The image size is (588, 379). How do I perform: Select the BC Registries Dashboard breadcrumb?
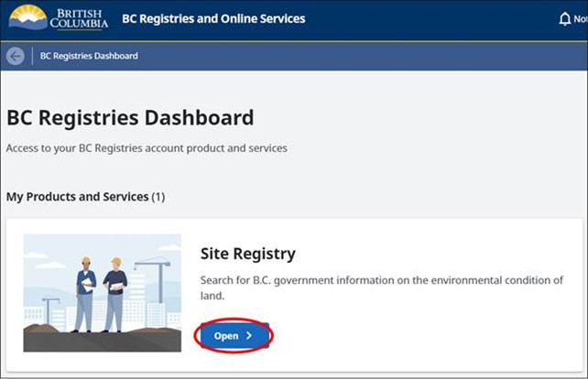coord(89,56)
